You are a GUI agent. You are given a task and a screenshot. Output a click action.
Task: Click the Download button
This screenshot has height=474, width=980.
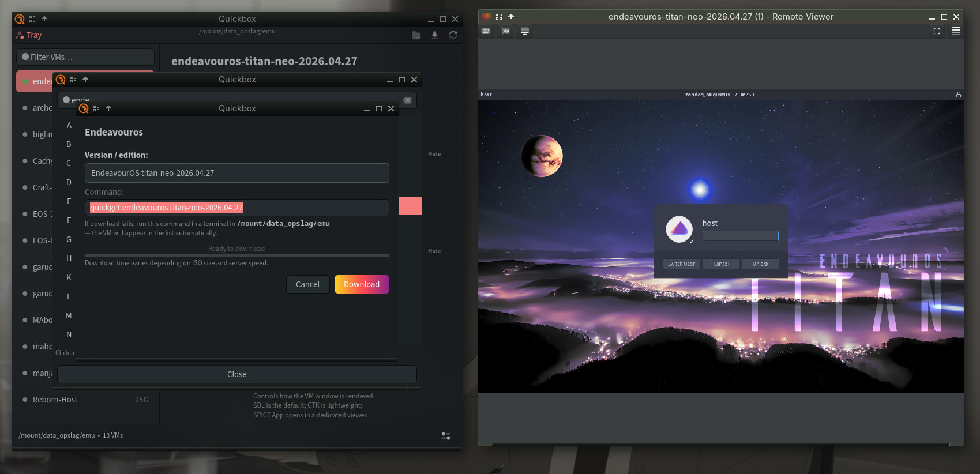coord(362,284)
